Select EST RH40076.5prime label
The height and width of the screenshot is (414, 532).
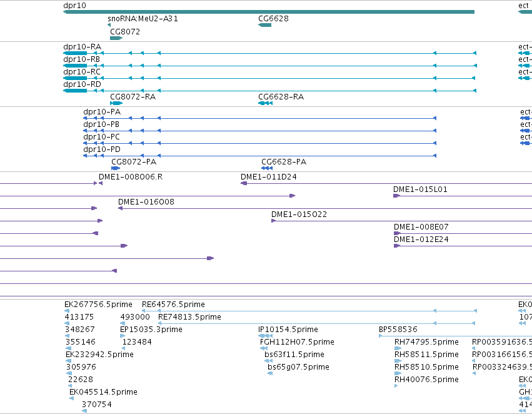click(x=426, y=380)
